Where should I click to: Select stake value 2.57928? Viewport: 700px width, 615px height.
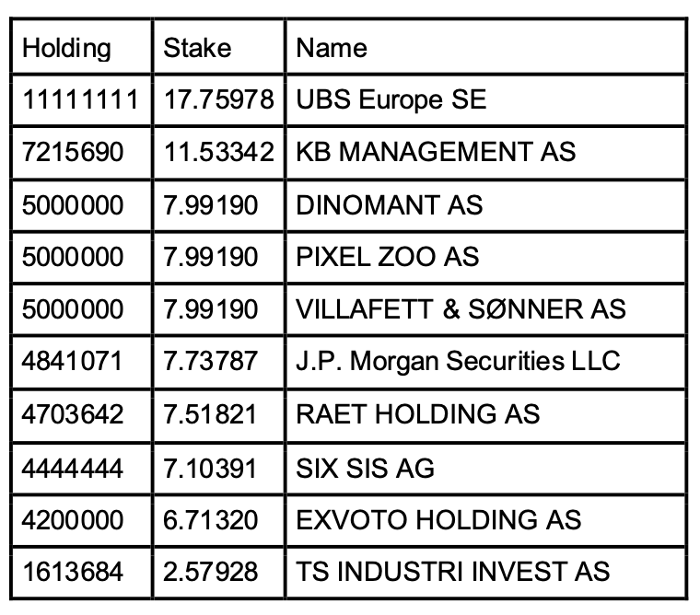coord(210,572)
